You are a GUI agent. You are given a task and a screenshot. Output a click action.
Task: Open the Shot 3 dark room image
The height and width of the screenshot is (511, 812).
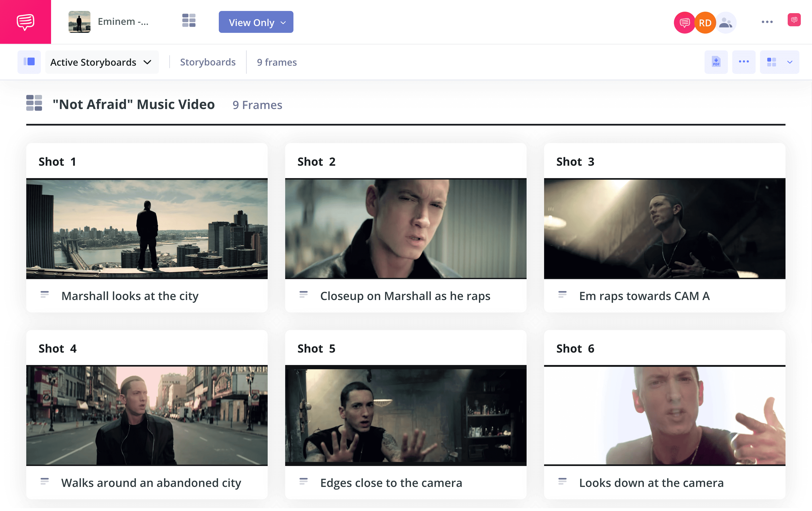pyautogui.click(x=665, y=228)
